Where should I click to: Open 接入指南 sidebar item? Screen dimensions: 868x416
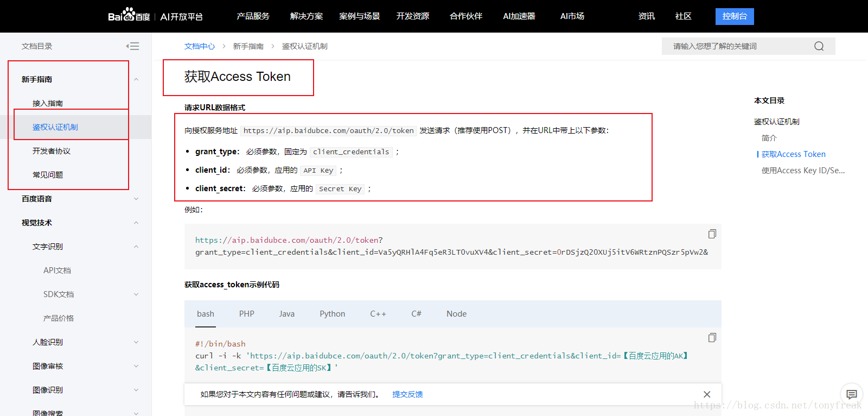(48, 103)
